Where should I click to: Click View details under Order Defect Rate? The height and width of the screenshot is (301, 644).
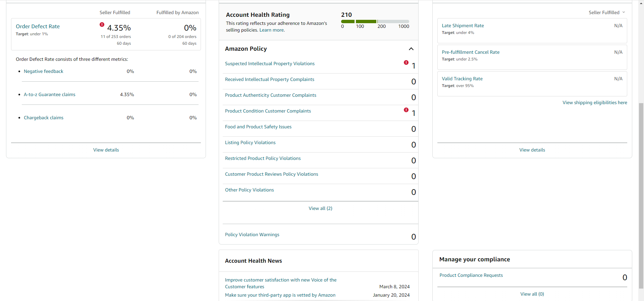coord(106,150)
